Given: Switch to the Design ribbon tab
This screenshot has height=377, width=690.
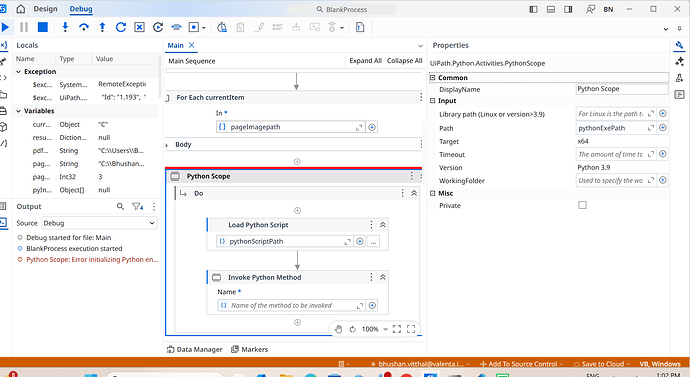Looking at the screenshot, I should pos(45,9).
